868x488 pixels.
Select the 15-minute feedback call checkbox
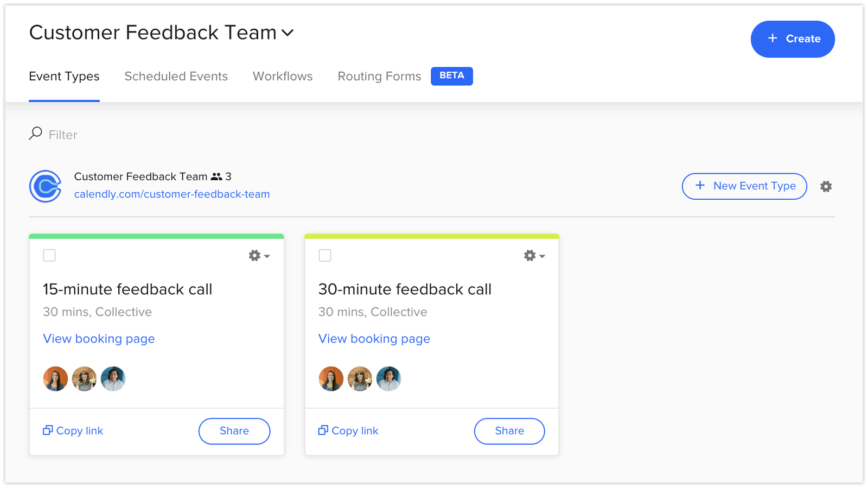(x=49, y=255)
